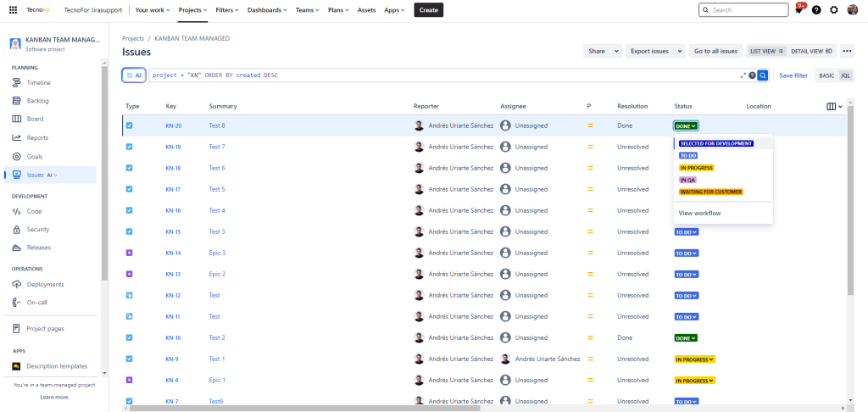
Task: Switch to Detail View
Action: pos(813,51)
